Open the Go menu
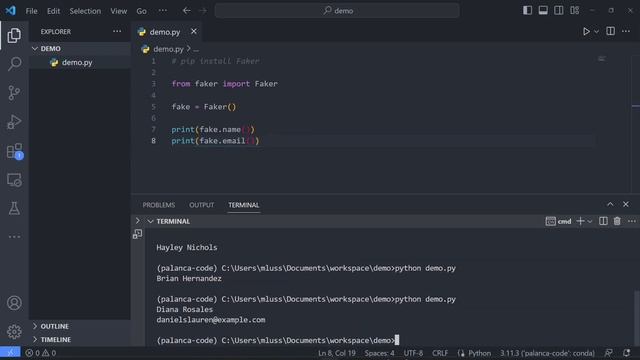The image size is (640, 360). (141, 11)
